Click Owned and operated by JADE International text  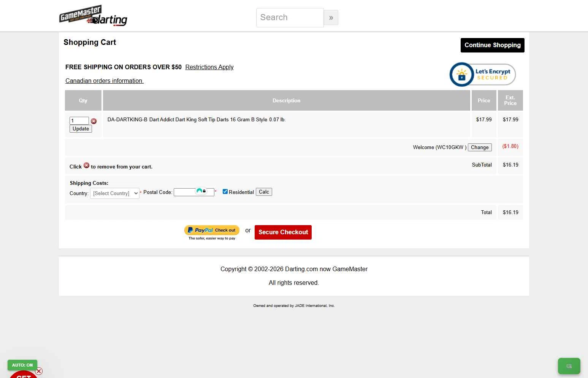point(294,306)
